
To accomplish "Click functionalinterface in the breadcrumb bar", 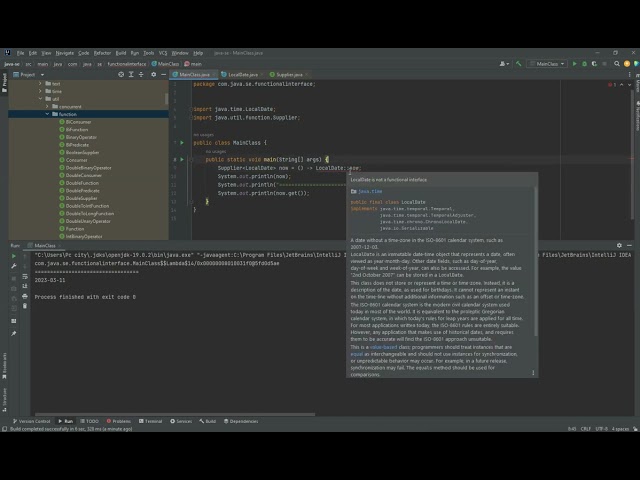I will [127, 64].
